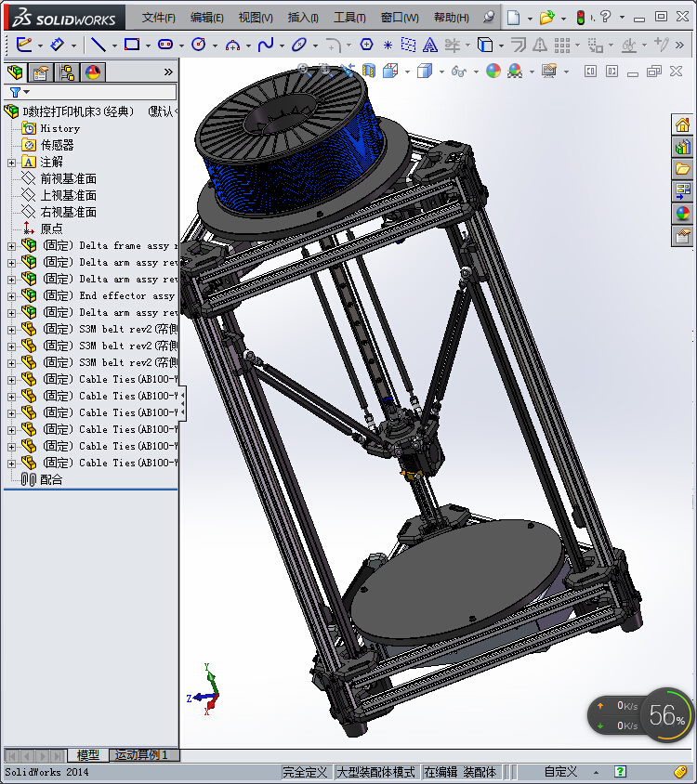Select the Corner Rectangle tool
Screen dimensions: 697x784
point(132,45)
